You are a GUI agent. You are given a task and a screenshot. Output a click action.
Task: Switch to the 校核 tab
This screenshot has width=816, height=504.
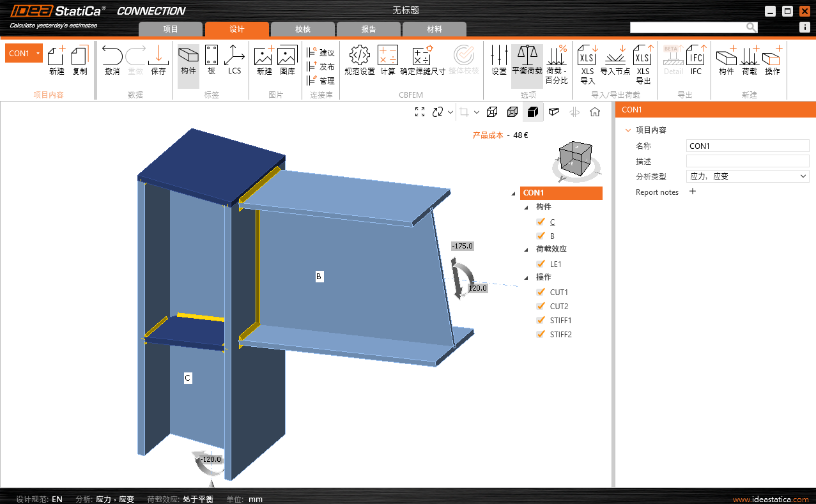303,29
